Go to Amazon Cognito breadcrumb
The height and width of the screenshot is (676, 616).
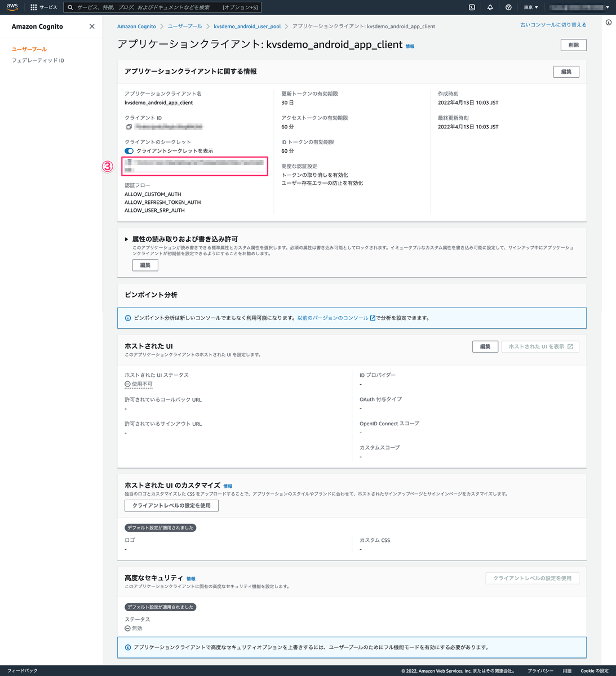coord(136,26)
